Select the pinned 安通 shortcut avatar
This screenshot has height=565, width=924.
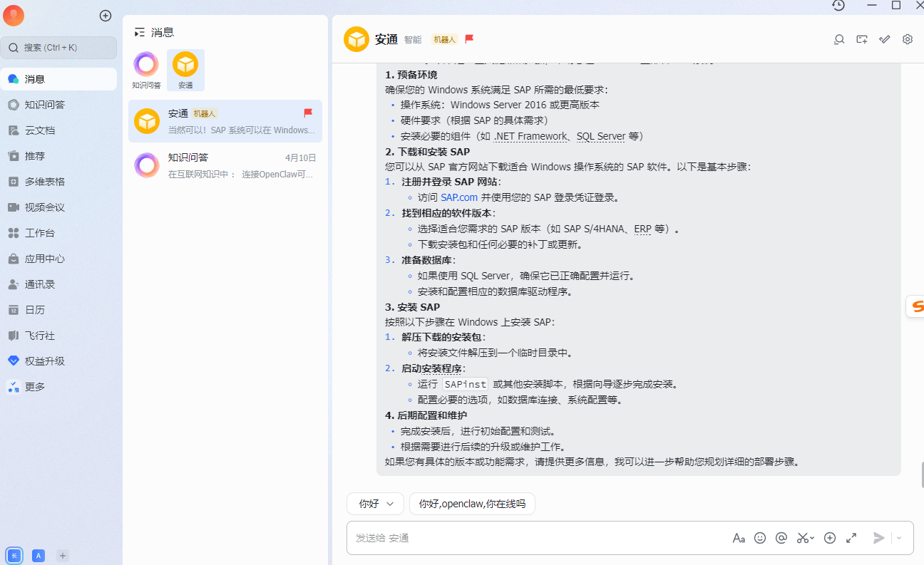click(185, 70)
